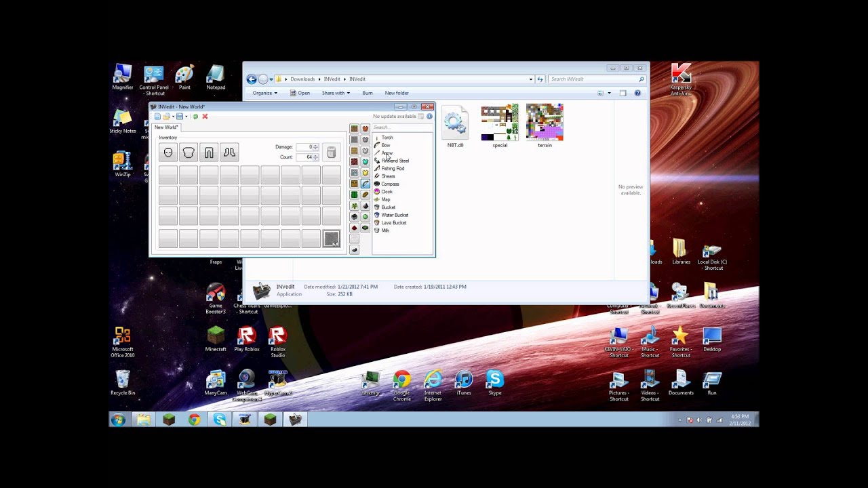Select the hotbar slot holding 64 stone
The height and width of the screenshot is (488, 868).
coord(332,239)
